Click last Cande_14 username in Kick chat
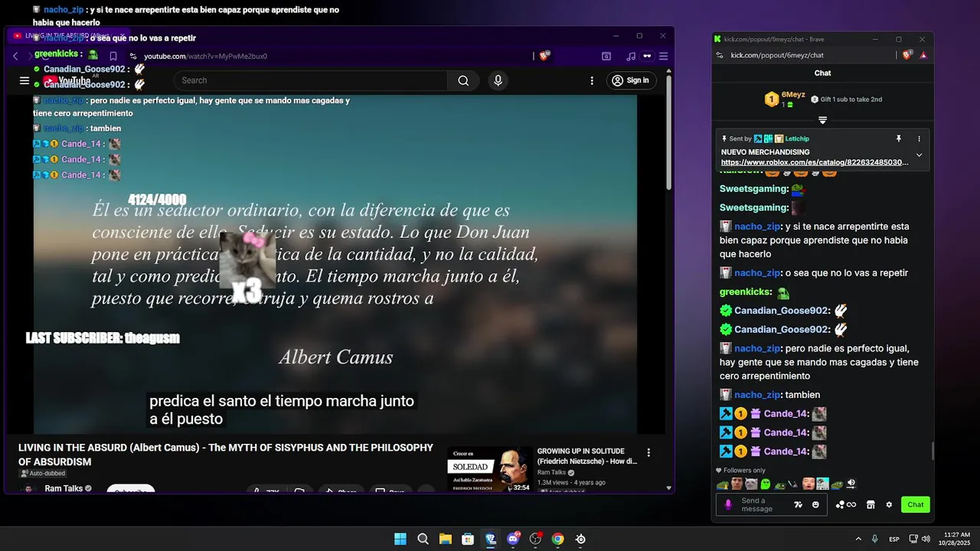 785,452
